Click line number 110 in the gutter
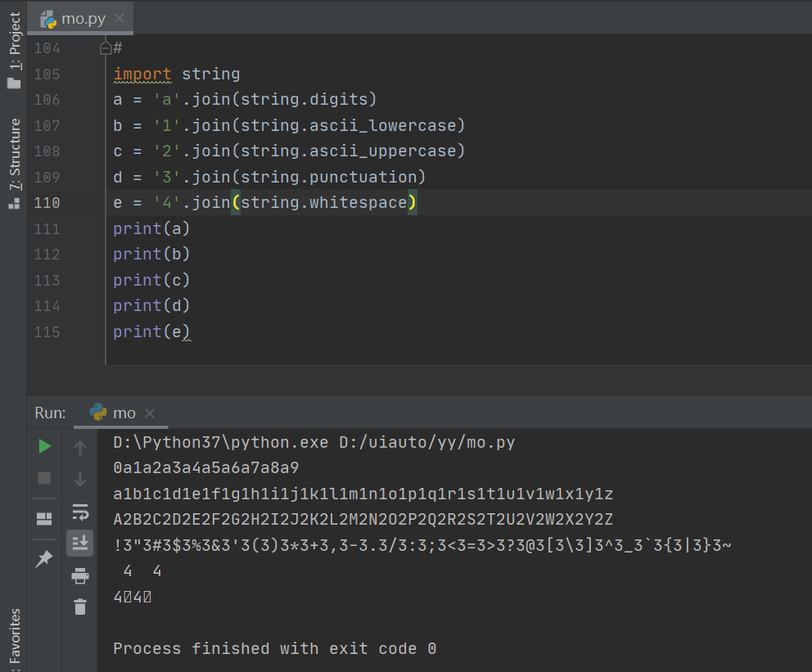Viewport: 812px width, 672px height. (x=47, y=202)
